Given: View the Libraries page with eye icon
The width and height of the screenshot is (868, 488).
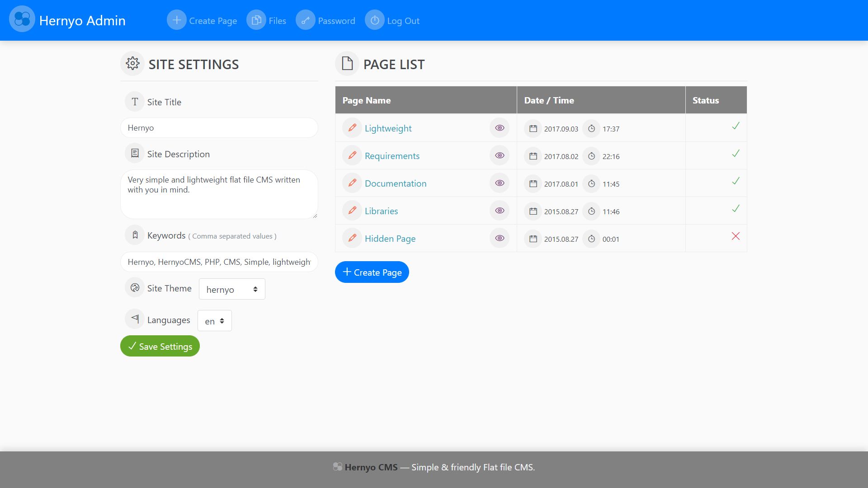Looking at the screenshot, I should coord(500,211).
